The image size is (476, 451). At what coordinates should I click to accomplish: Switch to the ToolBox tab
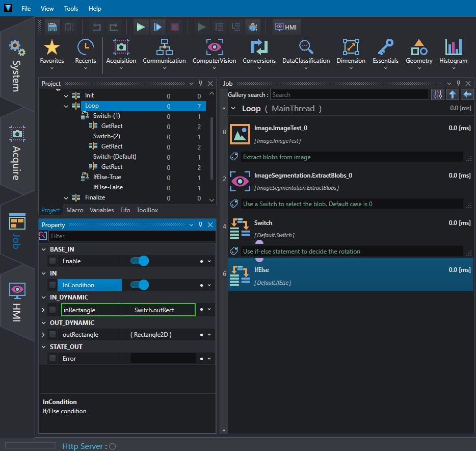pos(147,210)
